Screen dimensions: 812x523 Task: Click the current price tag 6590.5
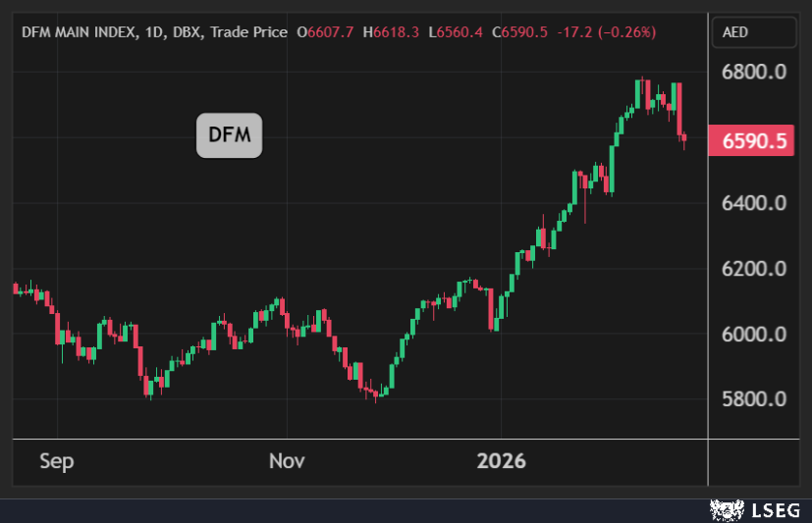coord(754,141)
